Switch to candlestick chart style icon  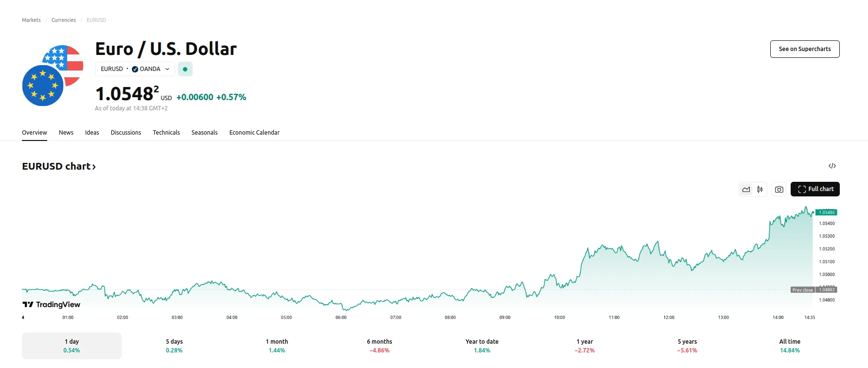click(x=760, y=190)
